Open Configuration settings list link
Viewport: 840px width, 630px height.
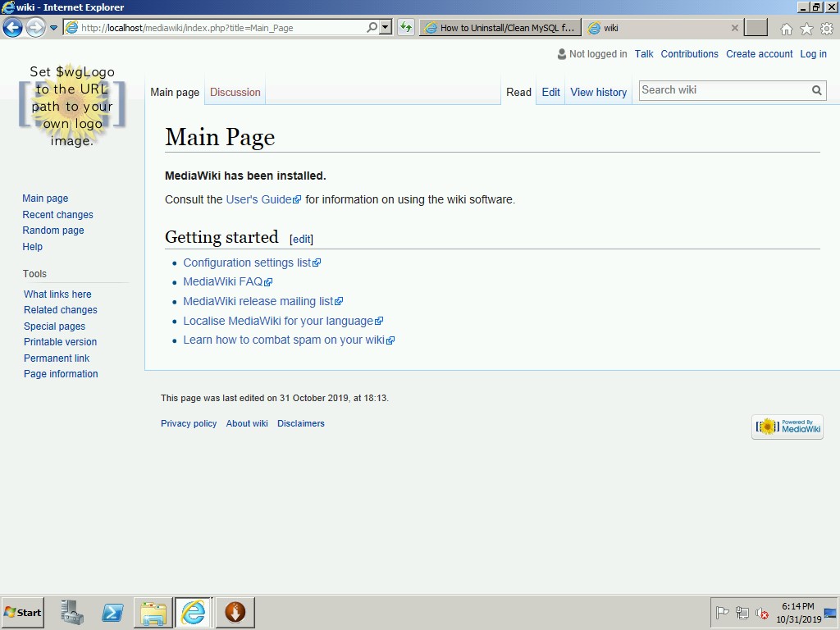coord(252,262)
